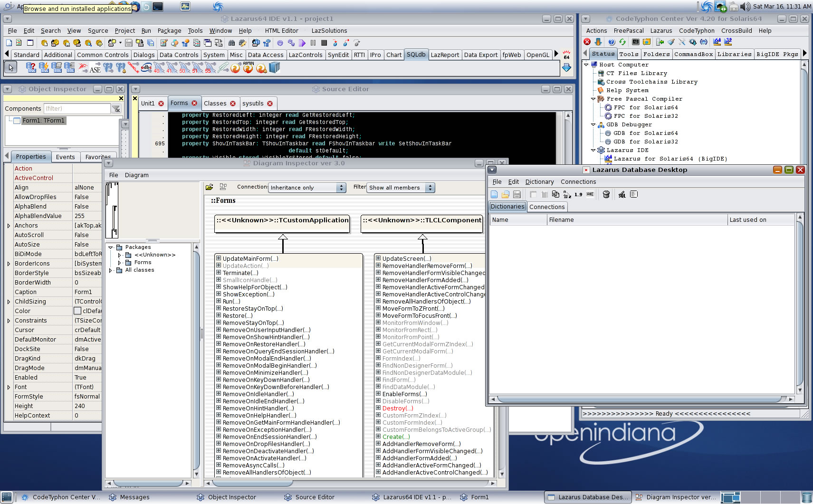Expand the <<Unknown>> package tree node

tap(119, 255)
